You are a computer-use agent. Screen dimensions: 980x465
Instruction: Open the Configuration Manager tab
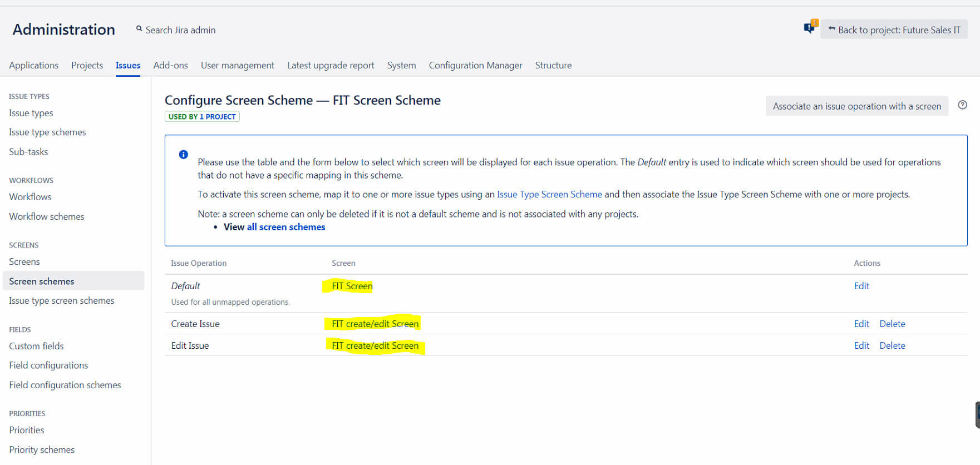[x=475, y=65]
